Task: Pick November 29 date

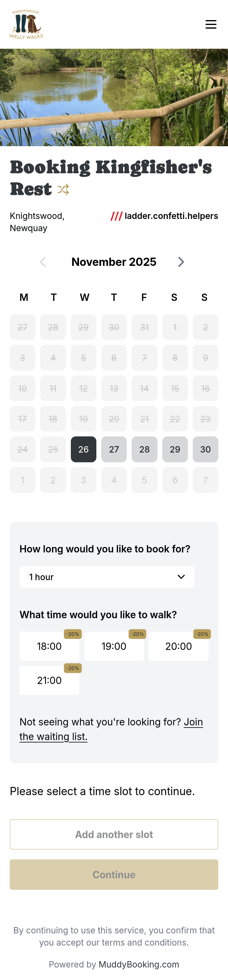Action: click(x=175, y=449)
